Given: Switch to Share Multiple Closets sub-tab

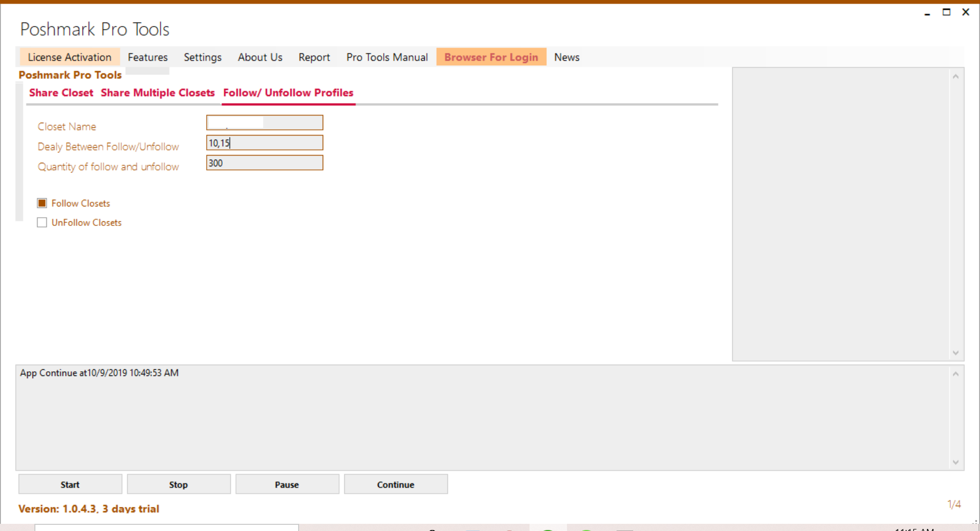Looking at the screenshot, I should pos(158,93).
